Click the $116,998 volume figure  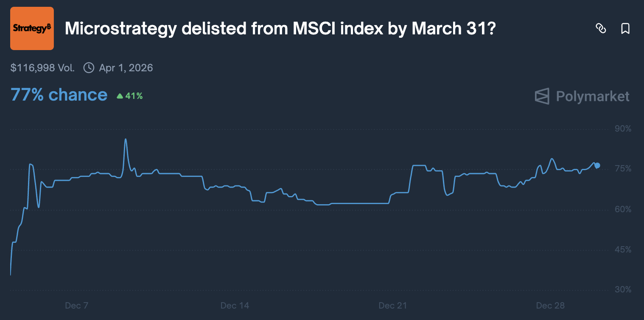[42, 67]
